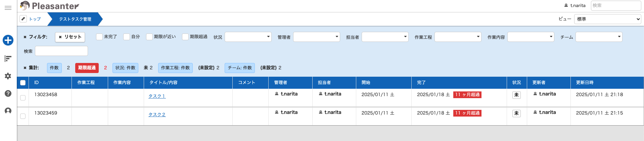Click the 件数 aggregate button

click(54, 68)
